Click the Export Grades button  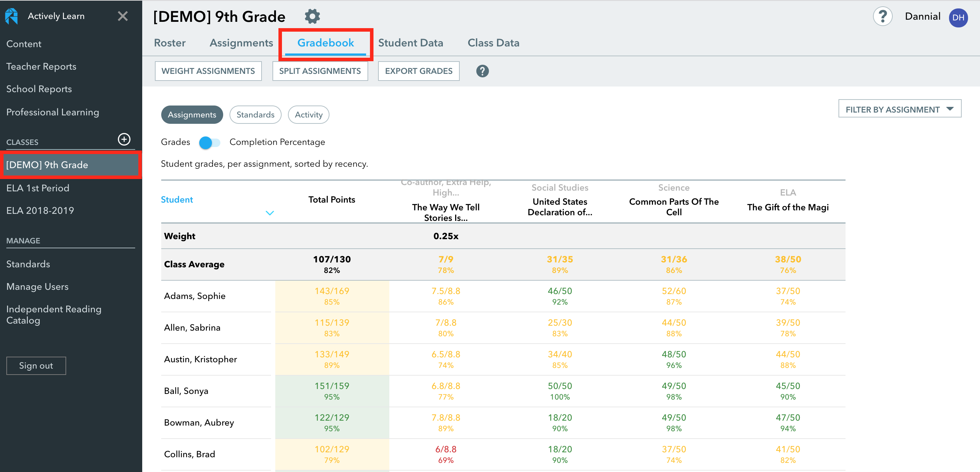[x=419, y=71]
